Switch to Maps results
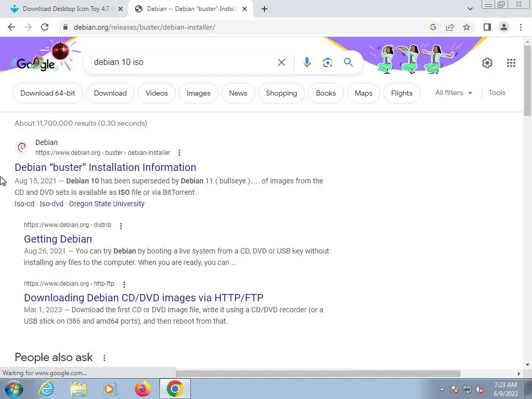The height and width of the screenshot is (399, 532). tap(363, 93)
